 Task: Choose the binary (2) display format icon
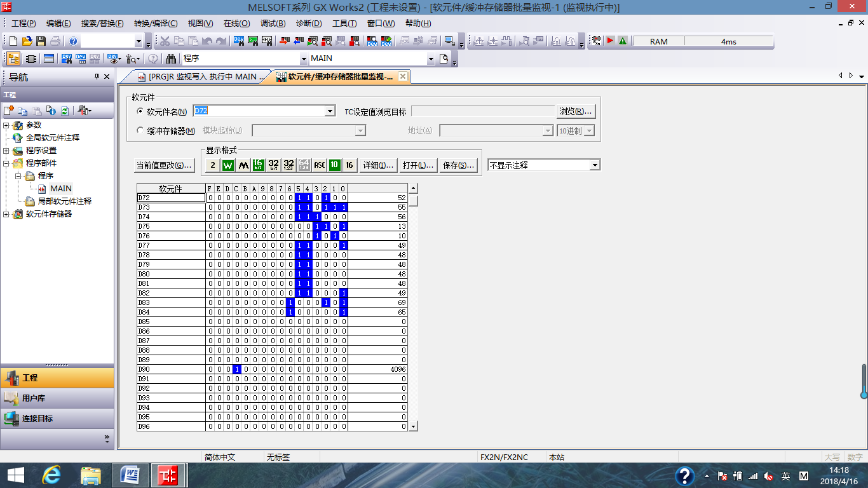213,165
